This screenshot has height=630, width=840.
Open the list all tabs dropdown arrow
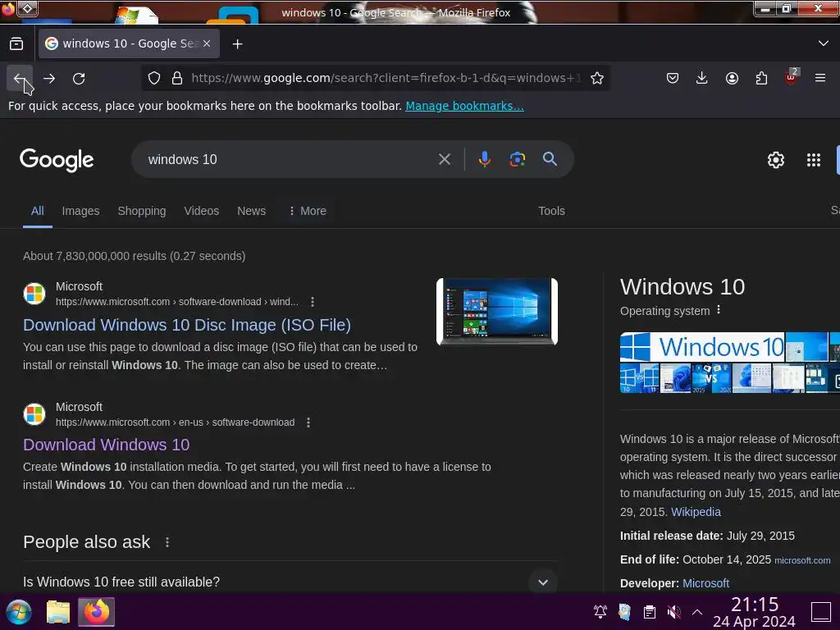coord(824,43)
